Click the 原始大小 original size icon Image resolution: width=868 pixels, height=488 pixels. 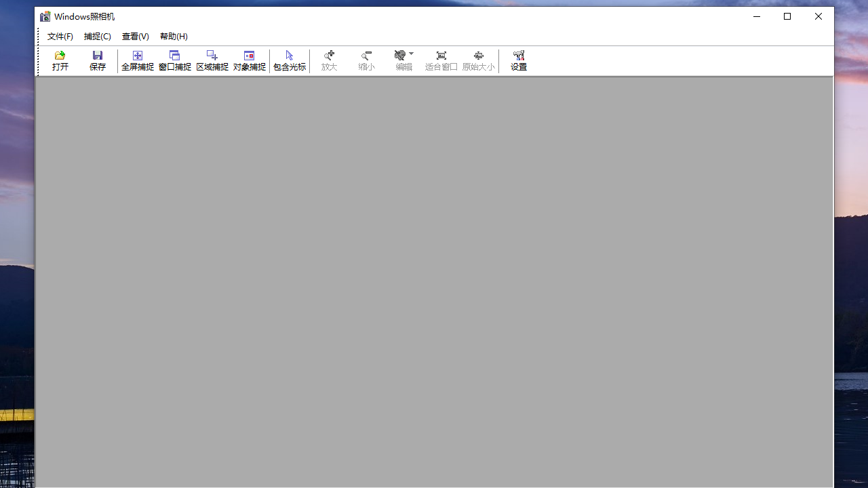tap(478, 60)
